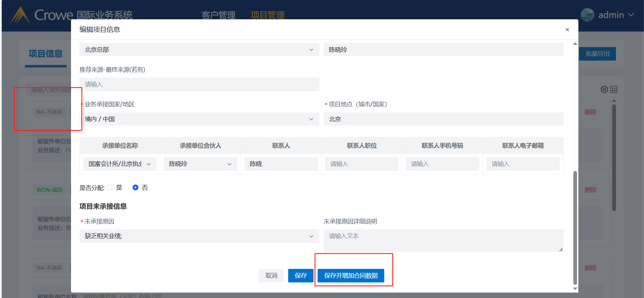Screen dimensions: 644x298
Task: Close the 编辑项目信息 dialog
Action: (x=567, y=30)
